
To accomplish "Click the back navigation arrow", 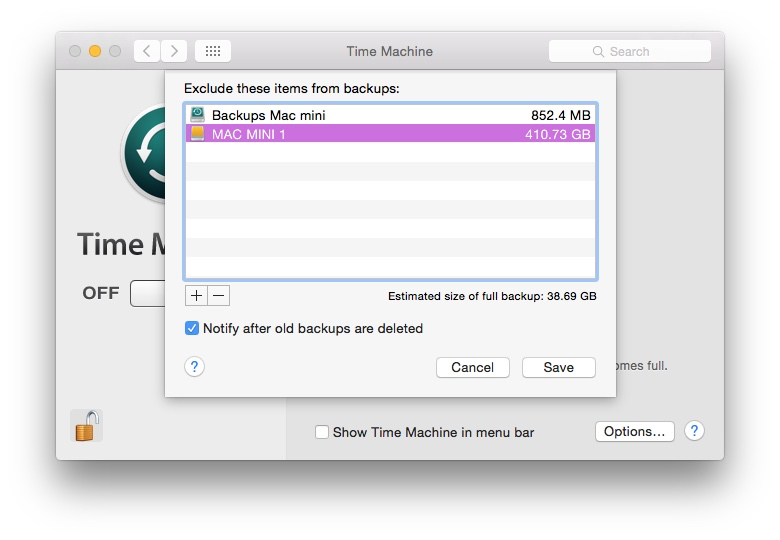I will 147,51.
